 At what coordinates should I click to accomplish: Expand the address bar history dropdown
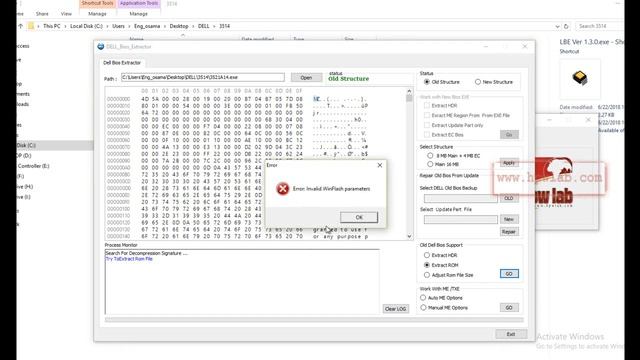557,27
